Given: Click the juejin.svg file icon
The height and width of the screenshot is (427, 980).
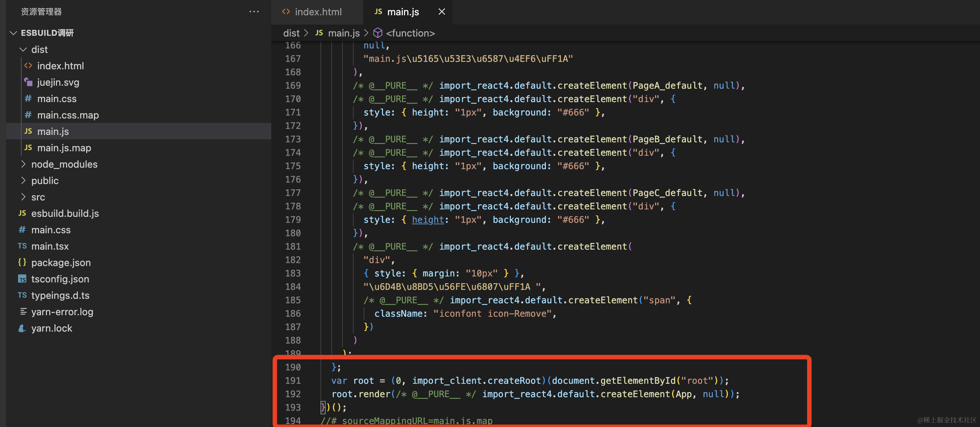Looking at the screenshot, I should point(28,82).
